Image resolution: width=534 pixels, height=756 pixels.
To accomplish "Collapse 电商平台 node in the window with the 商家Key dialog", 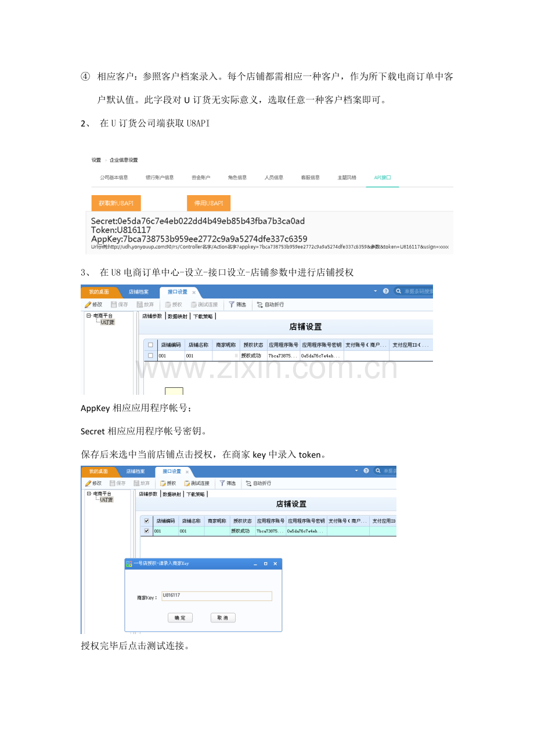I will (x=89, y=494).
